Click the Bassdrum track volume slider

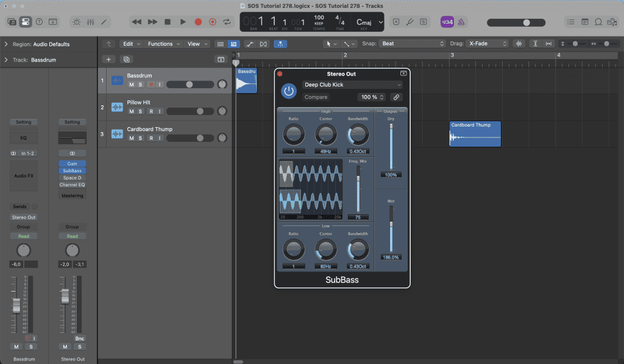pyautogui.click(x=190, y=85)
